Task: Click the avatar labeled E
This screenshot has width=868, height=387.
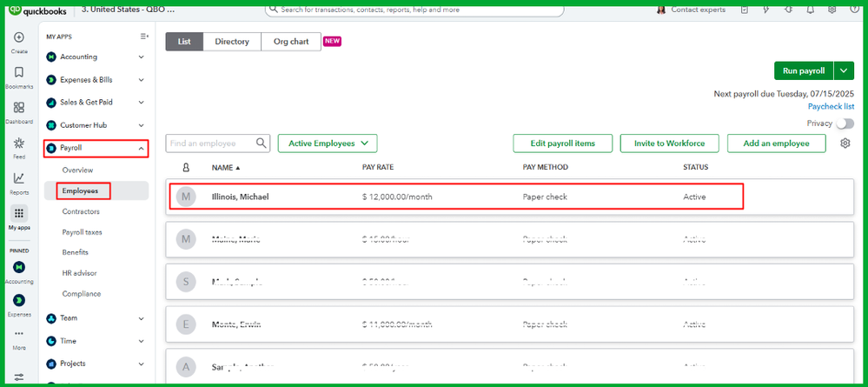Action: click(x=186, y=324)
